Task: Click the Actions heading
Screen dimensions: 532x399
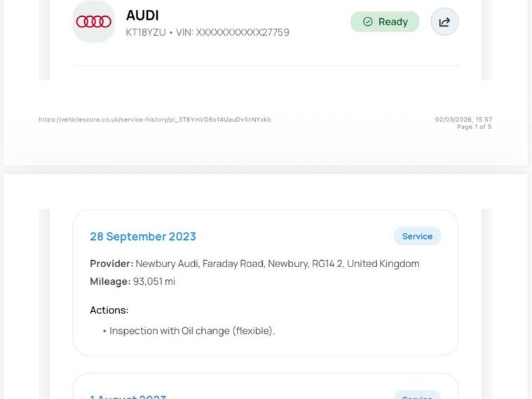Action: click(x=109, y=310)
